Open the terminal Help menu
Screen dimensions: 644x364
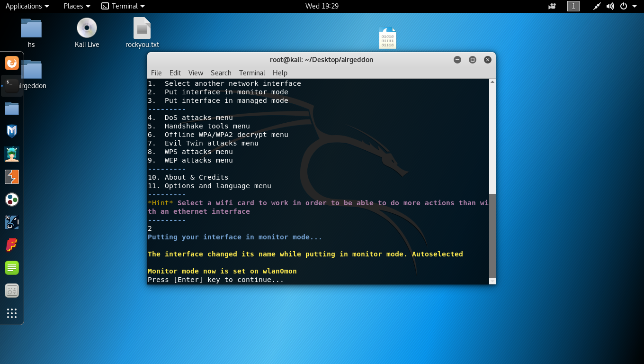pyautogui.click(x=280, y=73)
